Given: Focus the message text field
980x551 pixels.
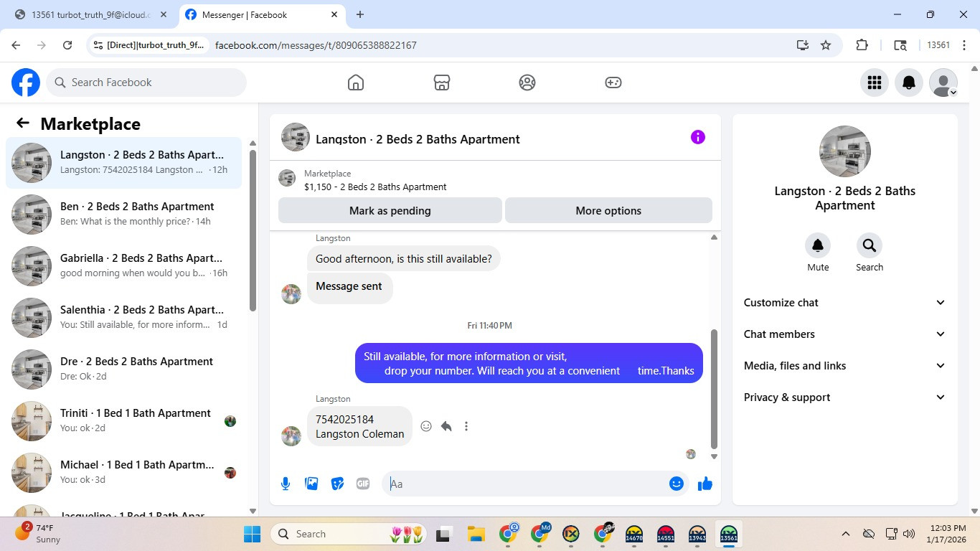Looking at the screenshot, I should click(x=527, y=484).
